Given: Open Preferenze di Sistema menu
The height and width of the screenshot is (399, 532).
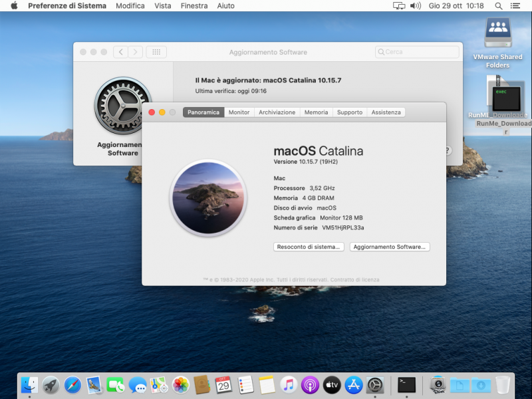Looking at the screenshot, I should point(67,6).
